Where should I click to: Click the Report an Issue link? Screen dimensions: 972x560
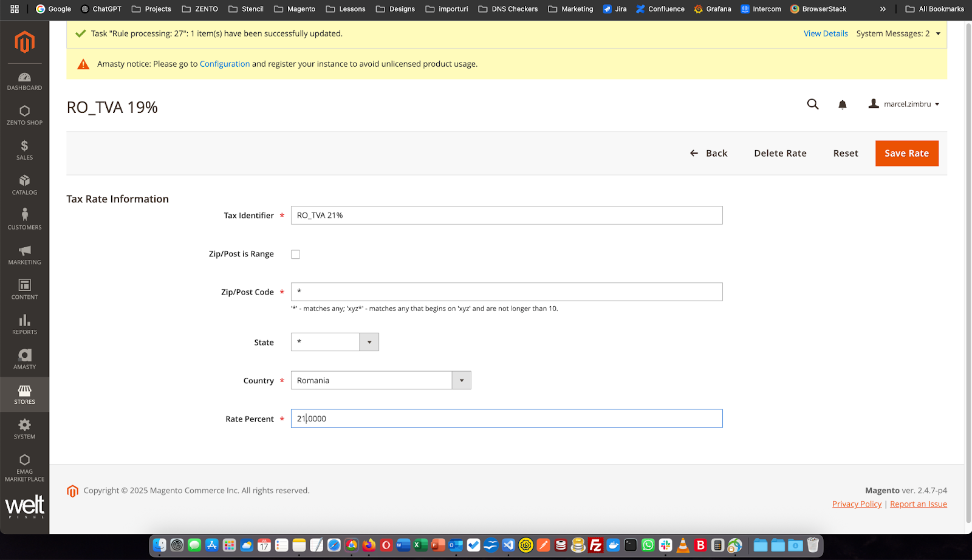pos(919,504)
